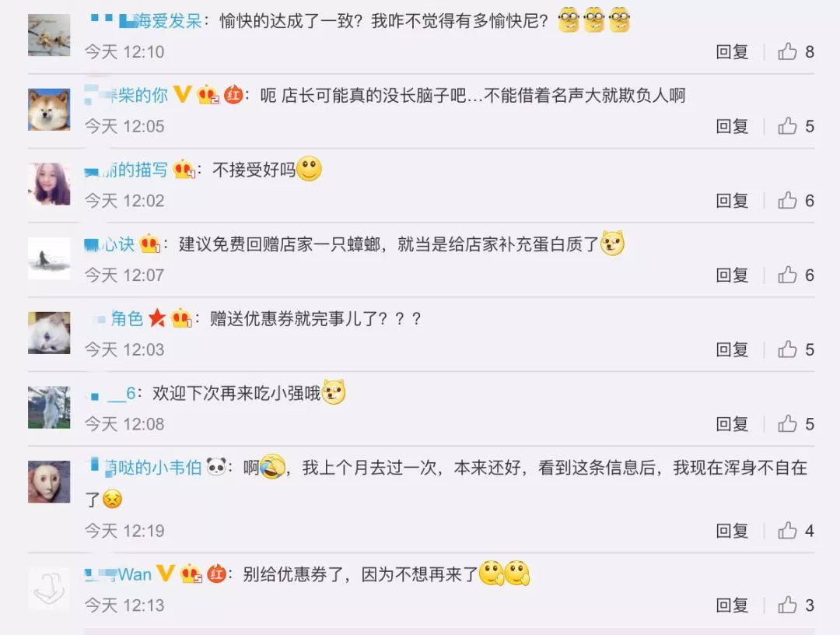This screenshot has width=840, height=635.
Task: Open profile of user ending in 心诀
Action: coord(110,244)
